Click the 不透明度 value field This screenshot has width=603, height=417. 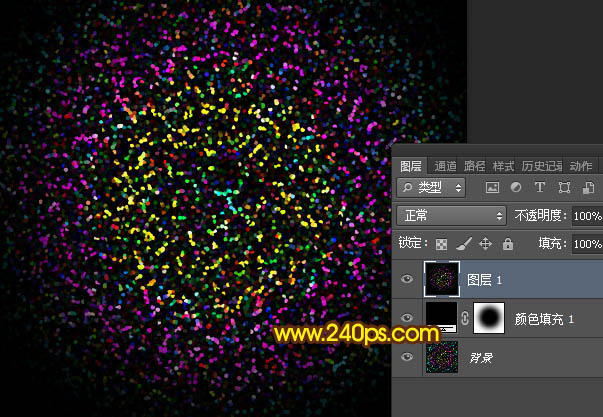[587, 216]
